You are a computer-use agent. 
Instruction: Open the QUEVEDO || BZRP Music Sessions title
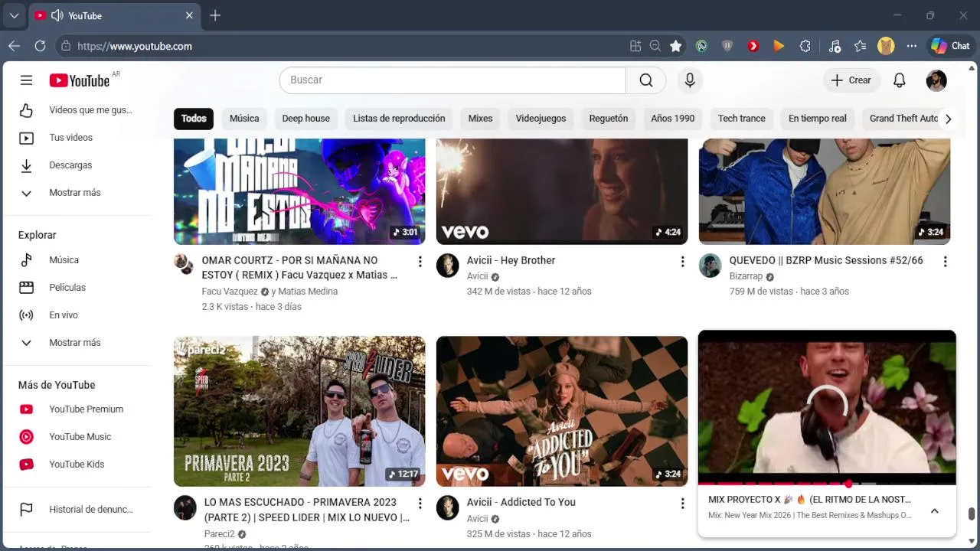(x=826, y=260)
